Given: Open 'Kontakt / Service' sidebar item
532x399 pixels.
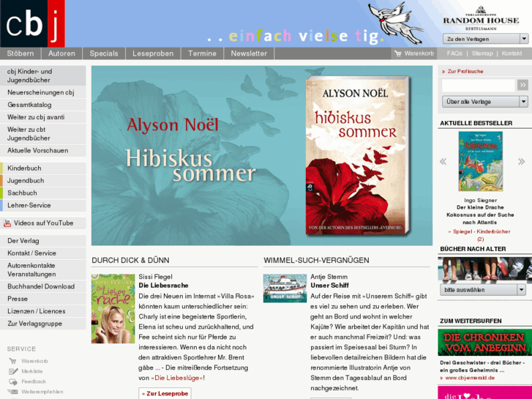Looking at the screenshot, I should click(42, 253).
